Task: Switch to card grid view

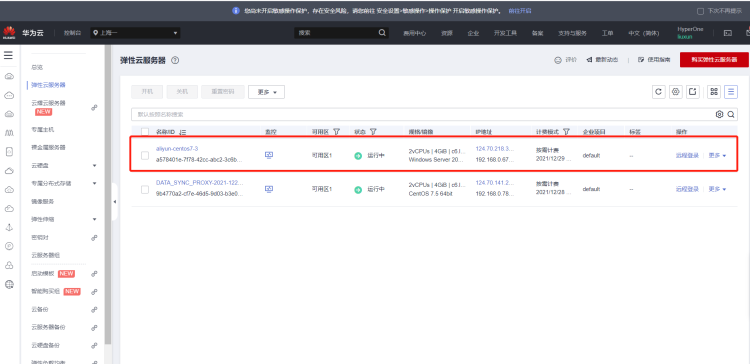Action: tap(714, 92)
